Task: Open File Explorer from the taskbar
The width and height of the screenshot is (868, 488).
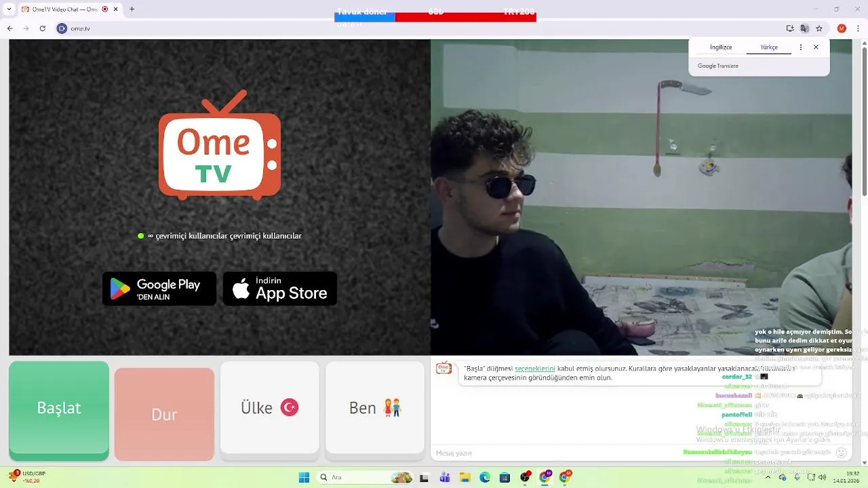Action: (x=465, y=477)
